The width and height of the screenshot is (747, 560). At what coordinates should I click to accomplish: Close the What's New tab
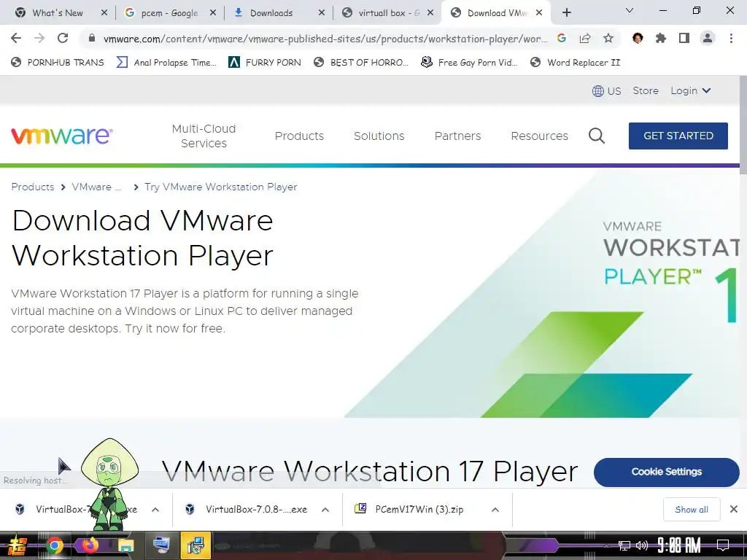[x=104, y=13]
